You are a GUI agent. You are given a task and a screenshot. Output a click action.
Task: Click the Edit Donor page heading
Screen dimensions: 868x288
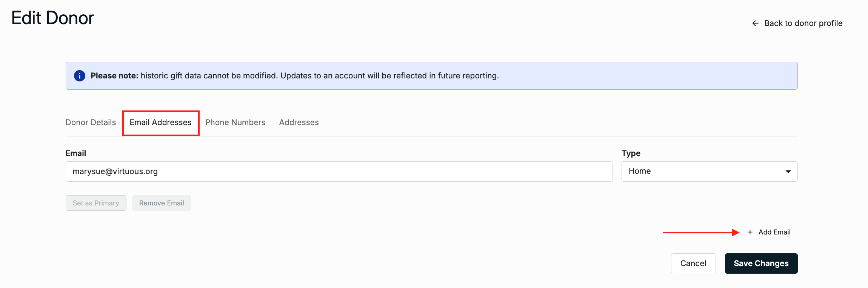coord(52,18)
